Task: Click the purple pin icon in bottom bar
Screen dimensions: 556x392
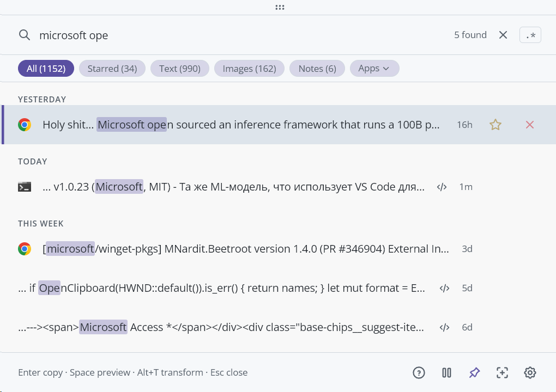Action: click(474, 372)
